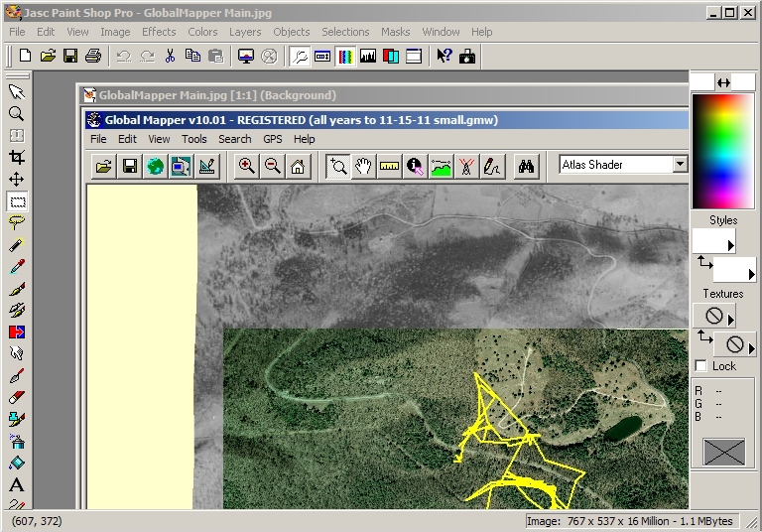Click the Full Screen Preview monitor icon
762x532 pixels.
pos(246,56)
